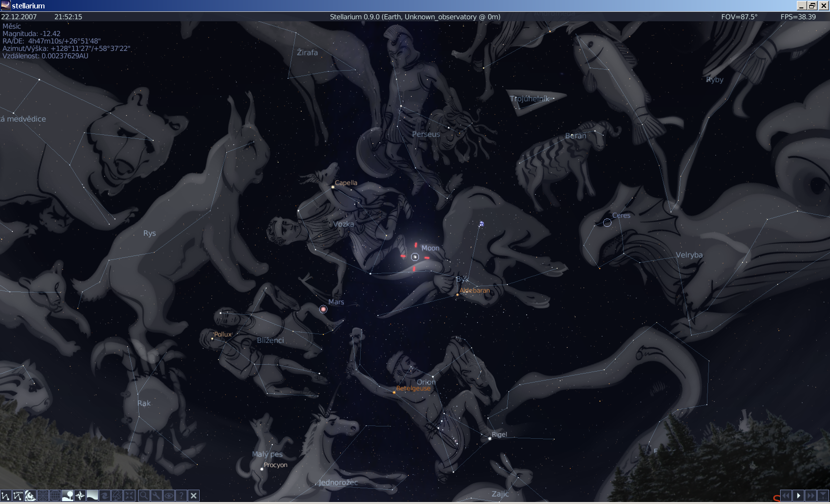Click the Stellarium title bar icon

pyautogui.click(x=5, y=5)
